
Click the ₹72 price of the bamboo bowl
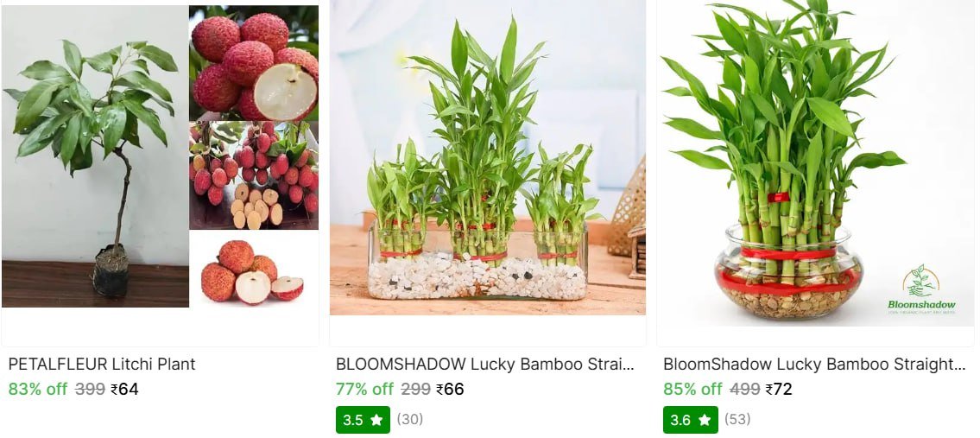(x=779, y=390)
